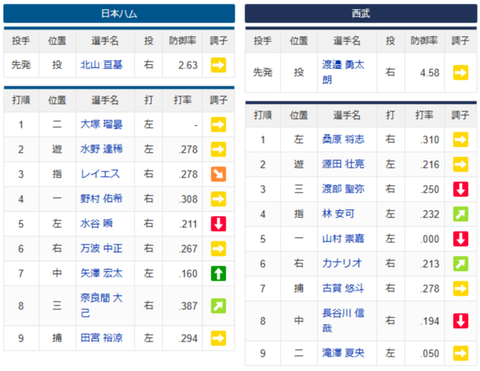Click the green up-right arrow for 林 安可

pos(460,214)
